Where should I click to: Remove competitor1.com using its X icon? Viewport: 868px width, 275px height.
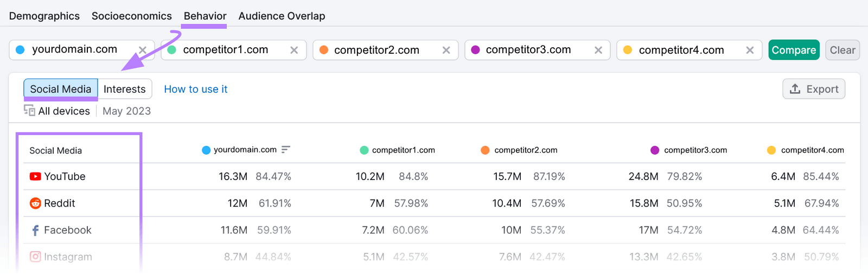coord(294,50)
